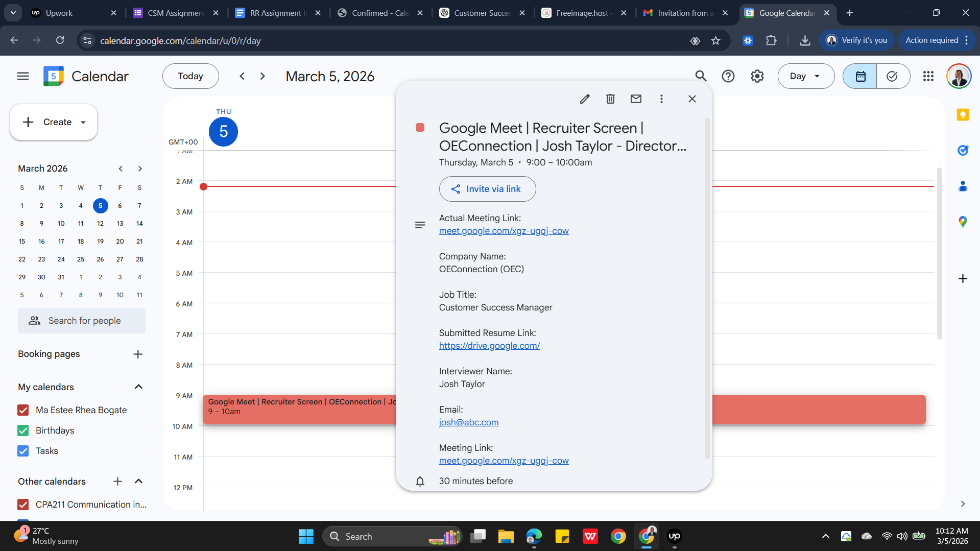
Task: Expand the hidden side panel arrow
Action: point(963,504)
